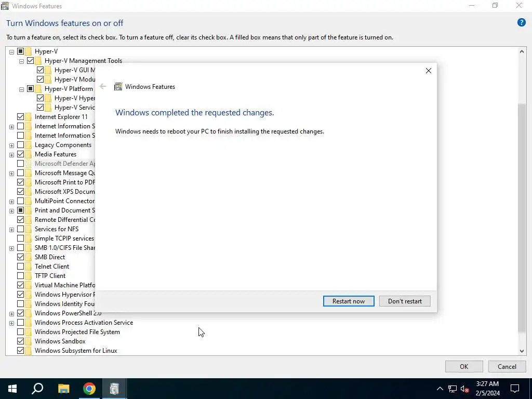
Task: Click the Windows Features icon in the dialog header
Action: 118,87
